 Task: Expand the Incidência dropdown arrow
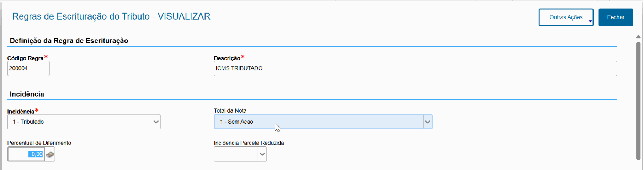coord(156,122)
